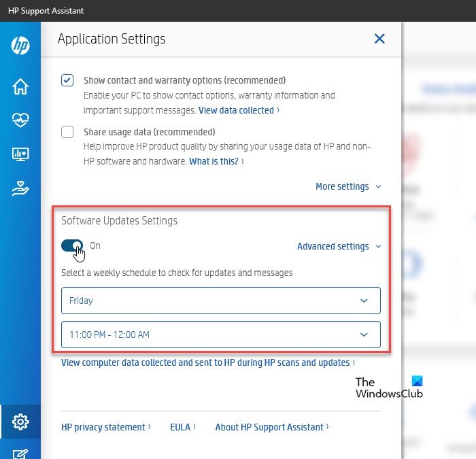Open the EULA link
This screenshot has width=476, height=459.
point(182,427)
